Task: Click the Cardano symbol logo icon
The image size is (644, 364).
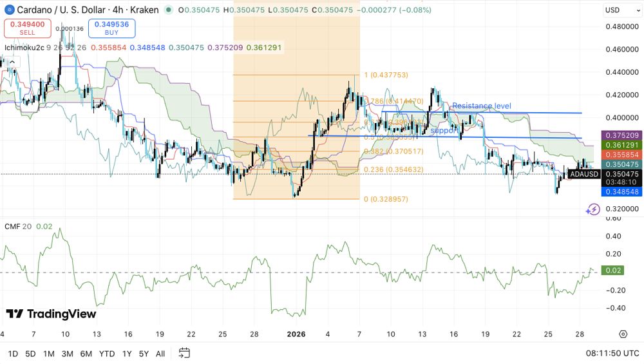Action: (x=9, y=10)
